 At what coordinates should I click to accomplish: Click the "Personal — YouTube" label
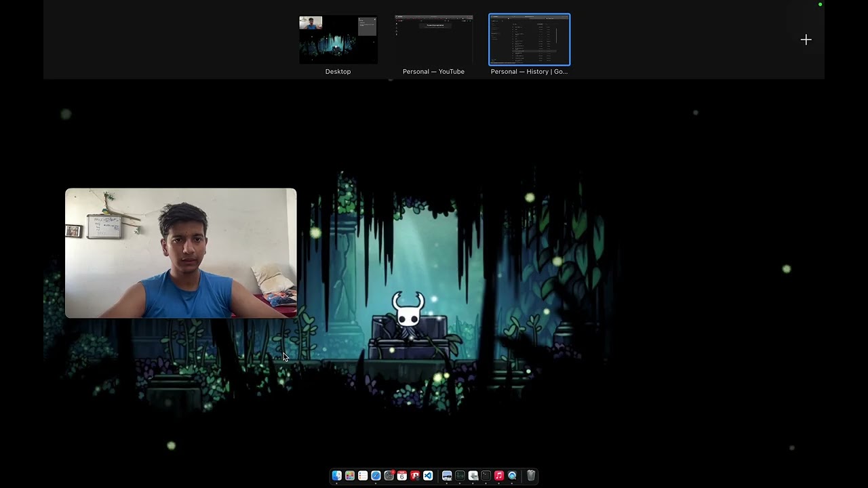click(x=433, y=71)
